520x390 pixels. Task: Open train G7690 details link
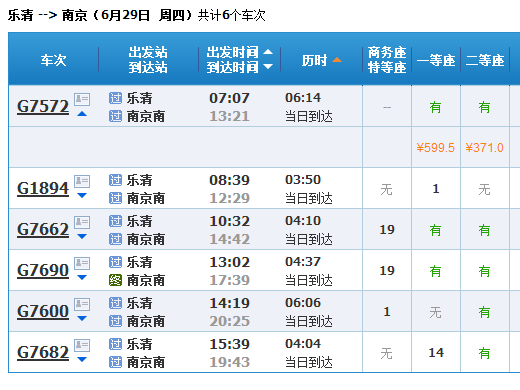(x=43, y=271)
